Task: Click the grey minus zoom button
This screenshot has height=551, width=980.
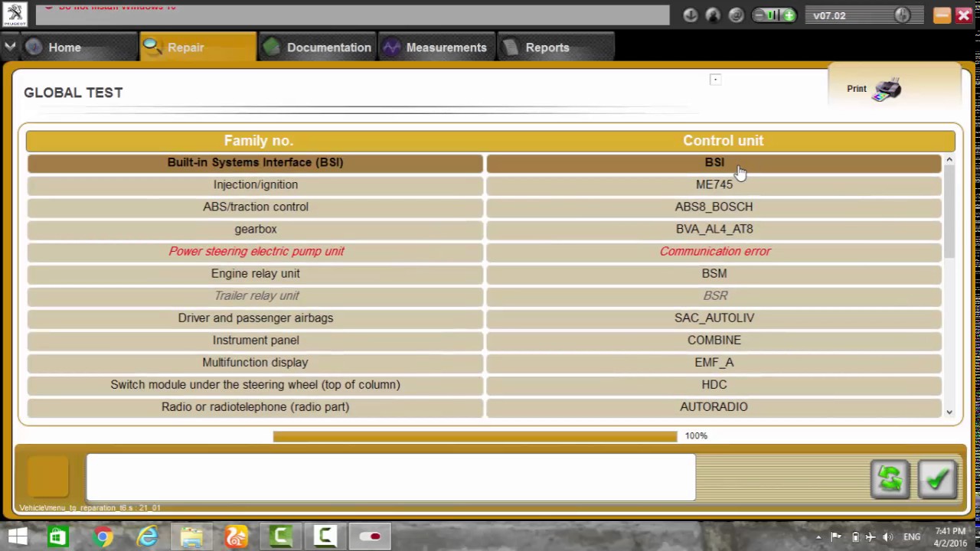Action: tap(759, 15)
